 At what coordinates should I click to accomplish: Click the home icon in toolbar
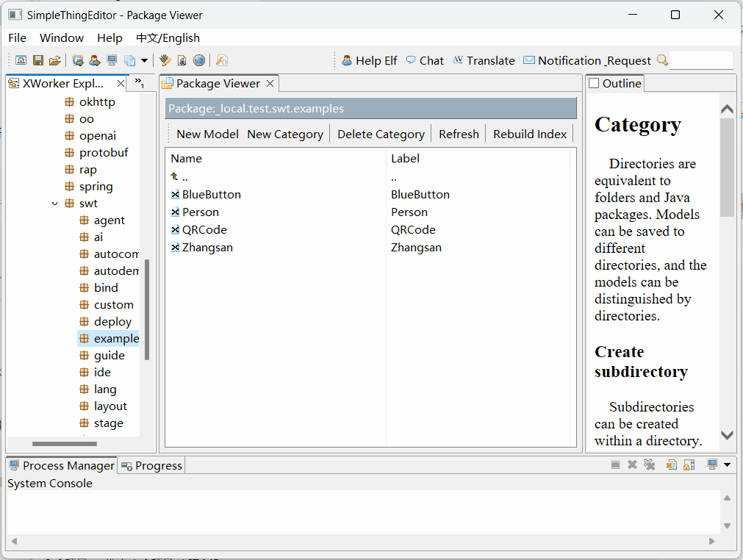pos(21,60)
